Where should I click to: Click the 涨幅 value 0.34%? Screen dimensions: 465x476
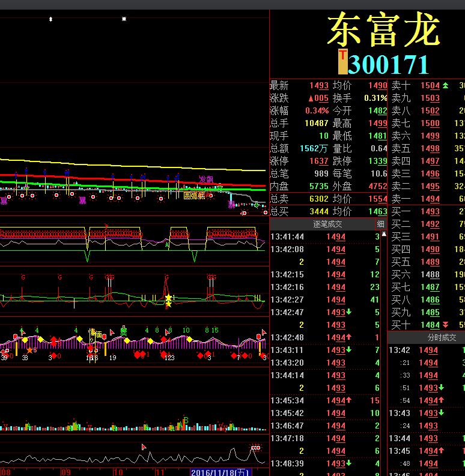point(317,110)
